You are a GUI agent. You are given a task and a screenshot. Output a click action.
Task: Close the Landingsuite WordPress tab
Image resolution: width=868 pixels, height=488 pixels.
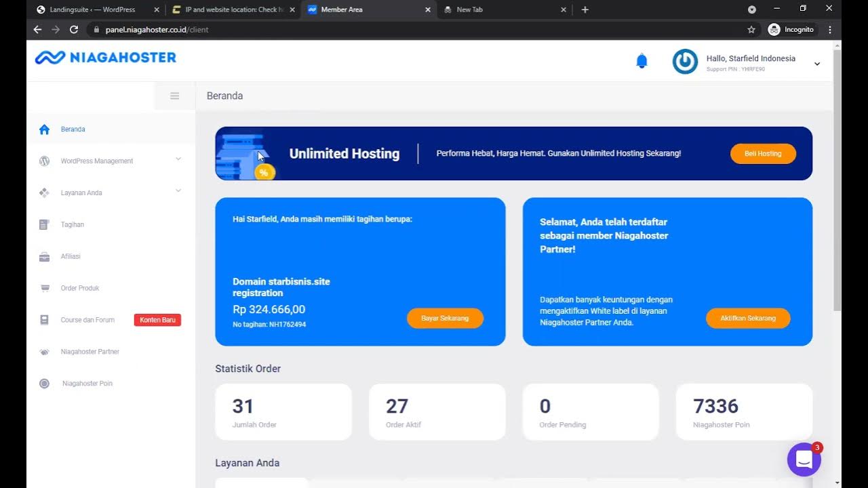[x=157, y=9]
